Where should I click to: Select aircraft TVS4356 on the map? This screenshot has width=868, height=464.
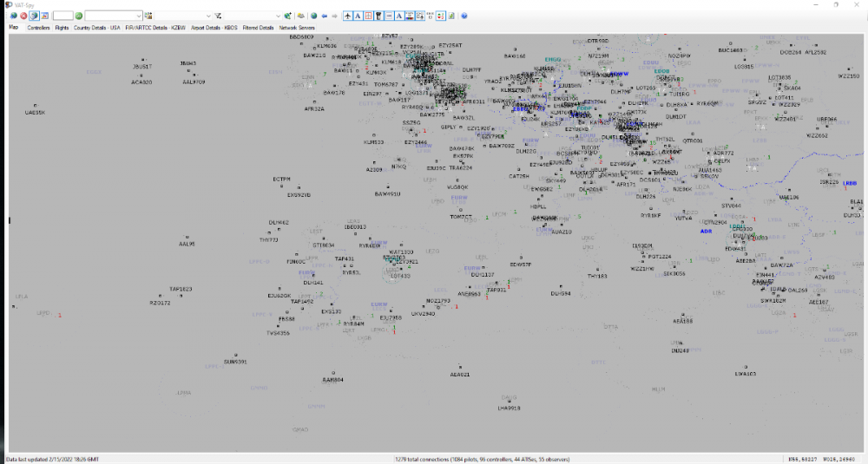click(278, 333)
